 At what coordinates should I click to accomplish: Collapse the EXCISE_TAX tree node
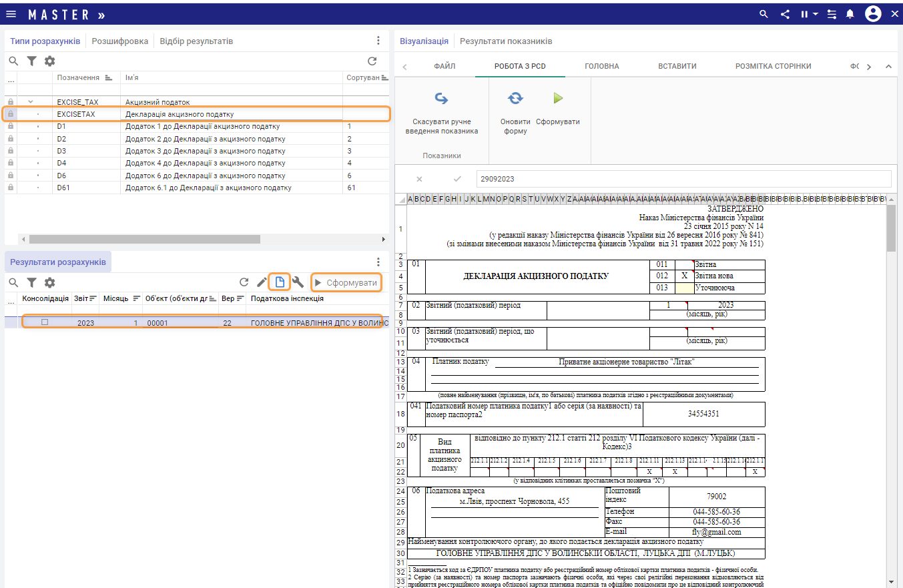tap(30, 102)
